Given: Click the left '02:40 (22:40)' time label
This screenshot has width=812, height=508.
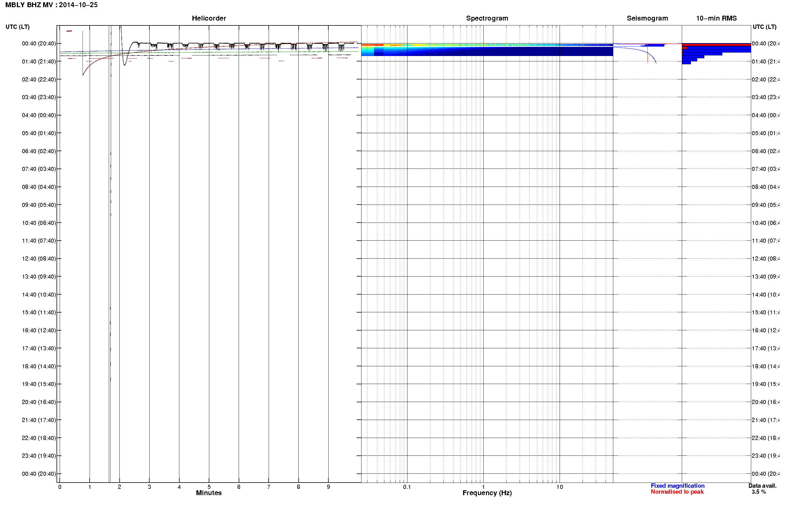Looking at the screenshot, I should (39, 80).
